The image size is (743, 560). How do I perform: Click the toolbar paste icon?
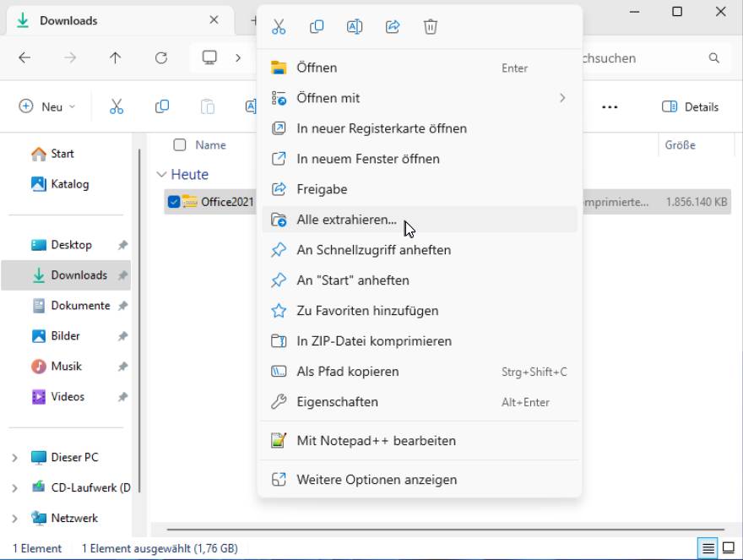tap(208, 106)
